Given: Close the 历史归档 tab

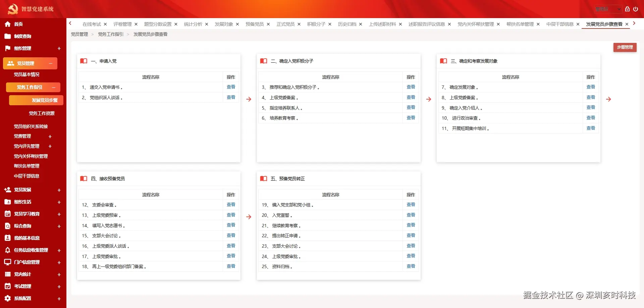Looking at the screenshot, I should point(361,24).
